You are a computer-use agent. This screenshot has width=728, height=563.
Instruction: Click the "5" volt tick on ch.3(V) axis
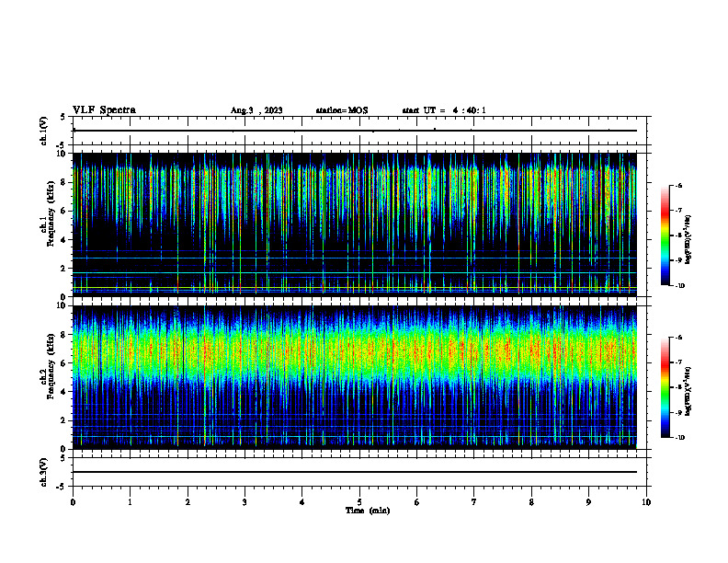[x=63, y=458]
